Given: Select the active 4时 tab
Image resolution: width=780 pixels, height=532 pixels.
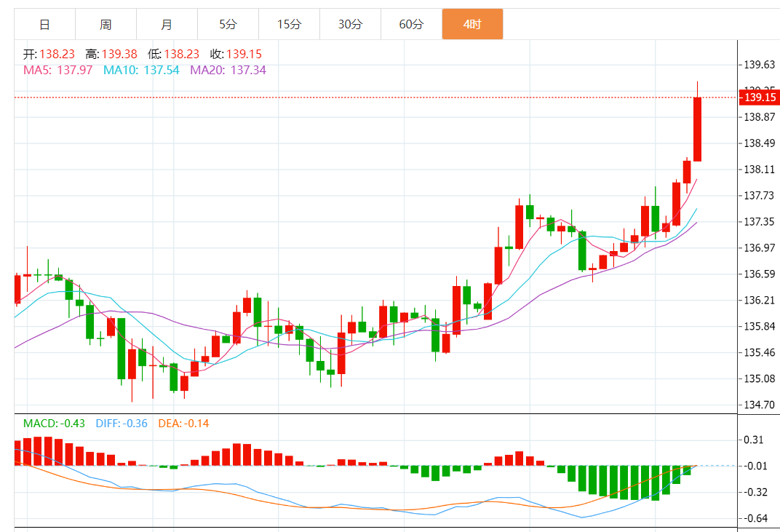Looking at the screenshot, I should point(472,24).
